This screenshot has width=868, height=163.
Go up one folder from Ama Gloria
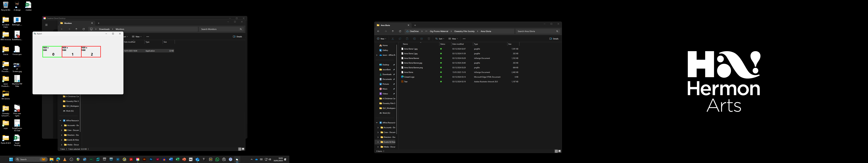pos(393,31)
